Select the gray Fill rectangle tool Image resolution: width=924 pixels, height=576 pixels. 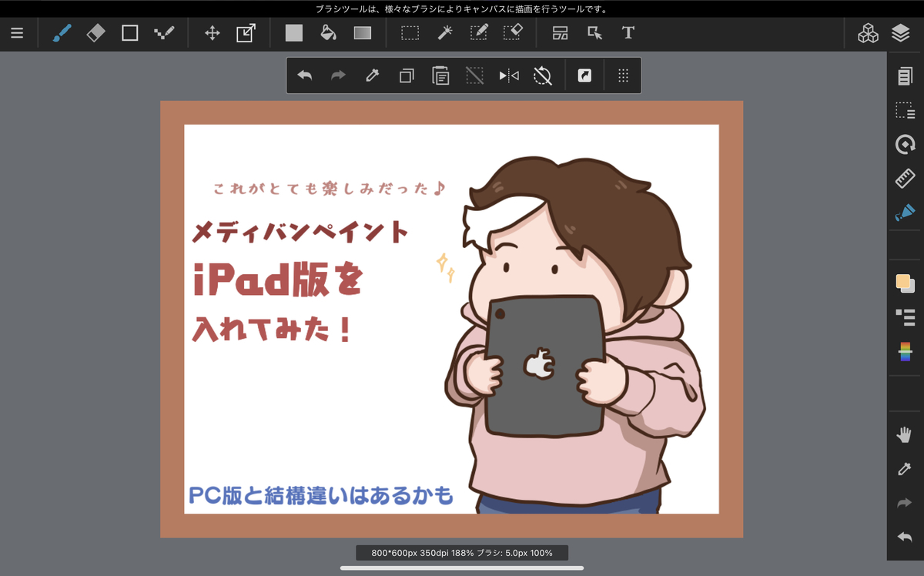click(294, 33)
